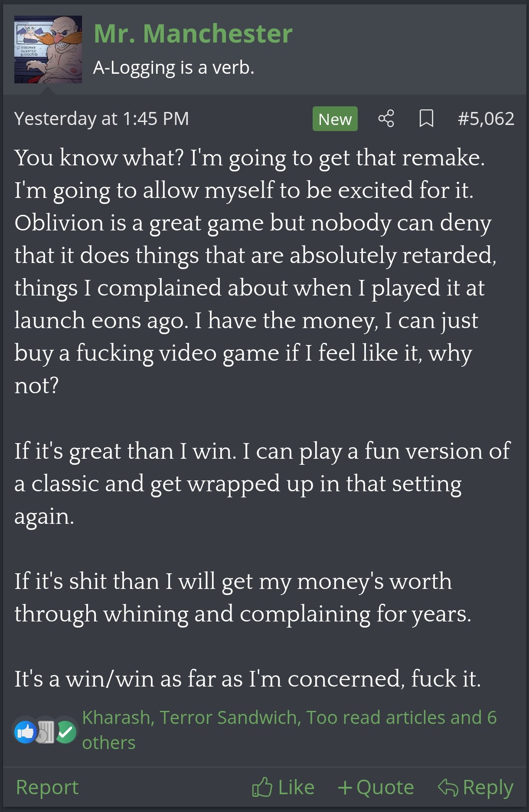Quote this post using +Quote
The height and width of the screenshot is (812, 529).
pos(376,787)
